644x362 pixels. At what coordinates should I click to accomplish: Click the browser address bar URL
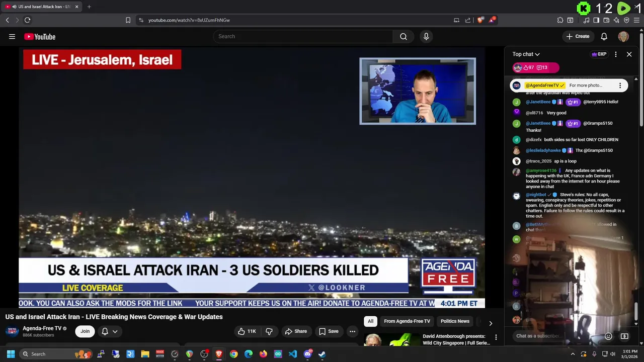pos(189,20)
